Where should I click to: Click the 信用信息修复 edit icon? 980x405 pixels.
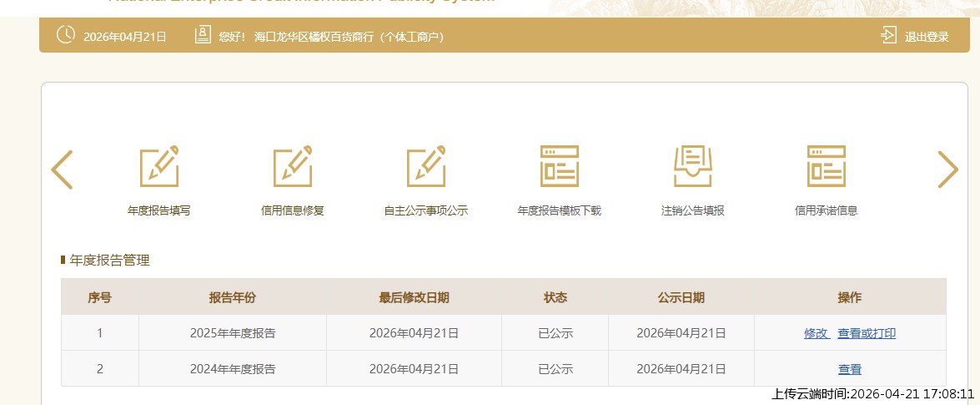pos(292,166)
